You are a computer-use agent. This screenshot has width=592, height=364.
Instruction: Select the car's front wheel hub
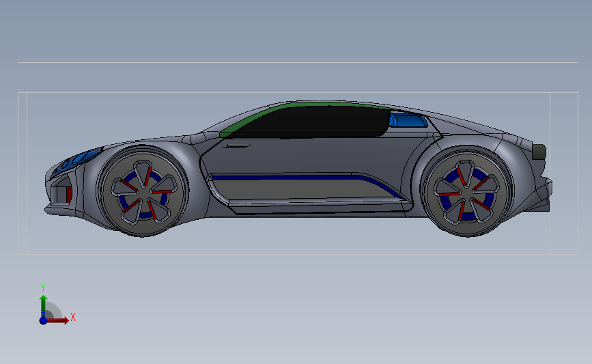point(144,191)
